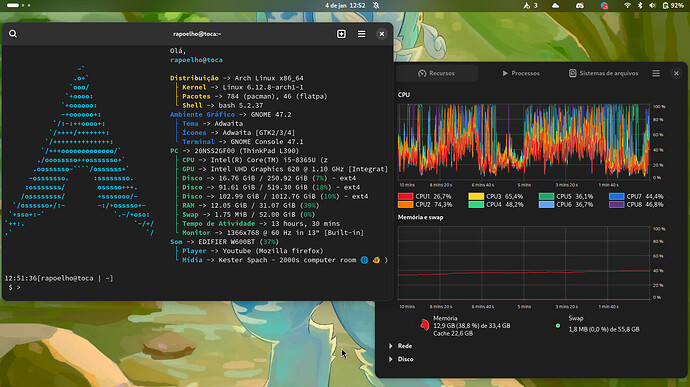Click the Swap 1,8 MB usage text
Image resolution: width=690 pixels, height=387 pixels.
click(604, 329)
